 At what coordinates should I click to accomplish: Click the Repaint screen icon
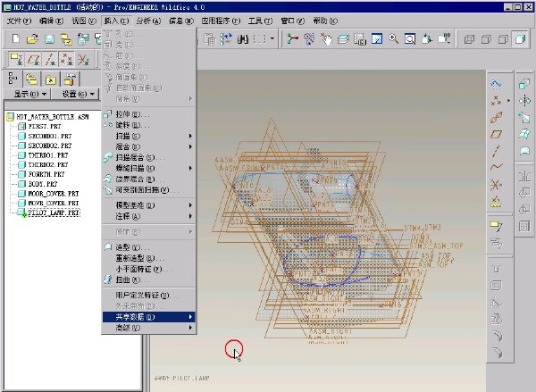pos(377,39)
